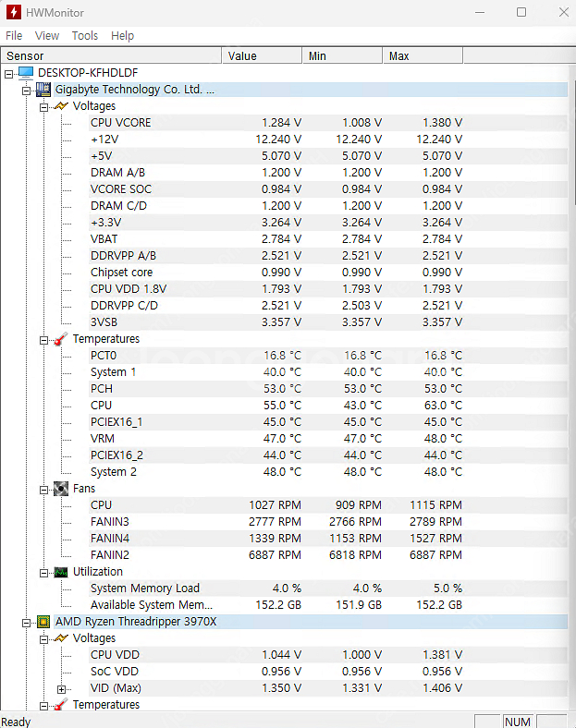Click the DESKTOP-KFHDLDF computer icon

tap(25, 72)
